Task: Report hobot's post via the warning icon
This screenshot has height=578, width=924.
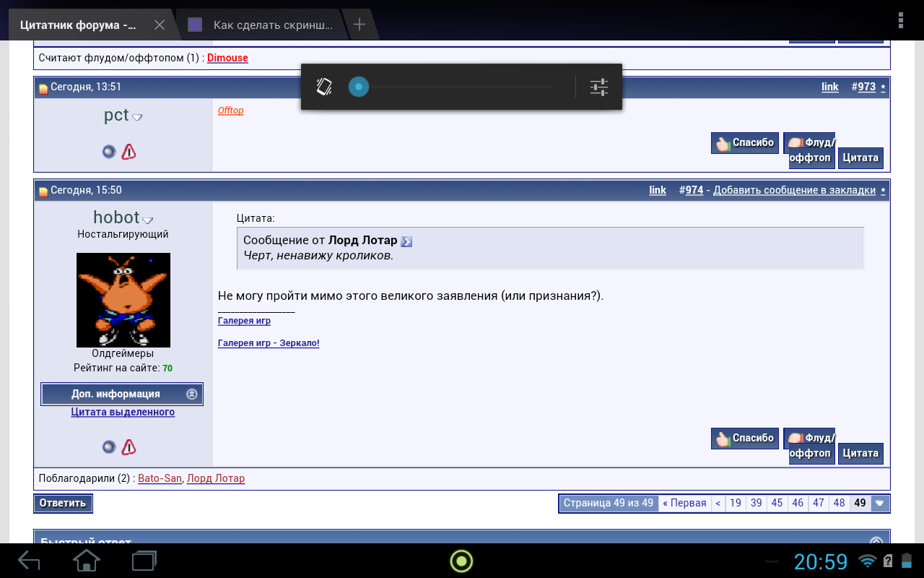Action: coord(128,447)
